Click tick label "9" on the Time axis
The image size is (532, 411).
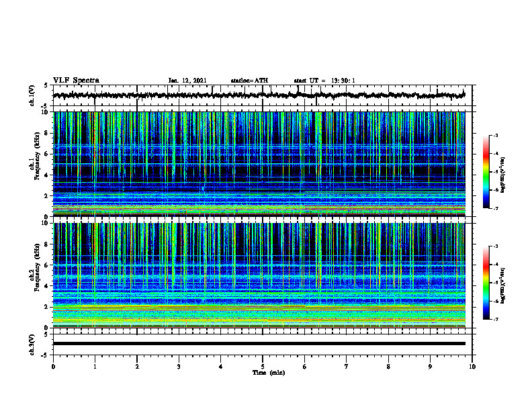[x=430, y=367]
